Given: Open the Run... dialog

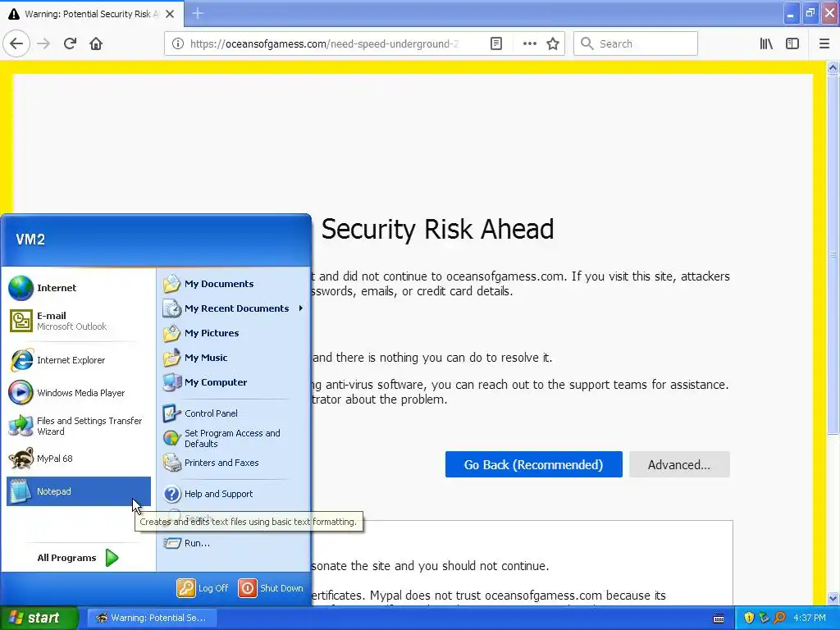Looking at the screenshot, I should point(234,543).
